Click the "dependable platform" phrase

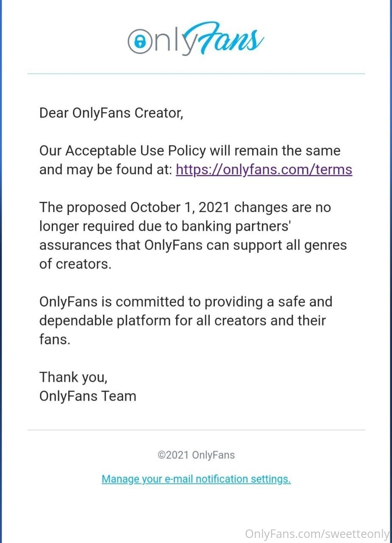coord(105,320)
